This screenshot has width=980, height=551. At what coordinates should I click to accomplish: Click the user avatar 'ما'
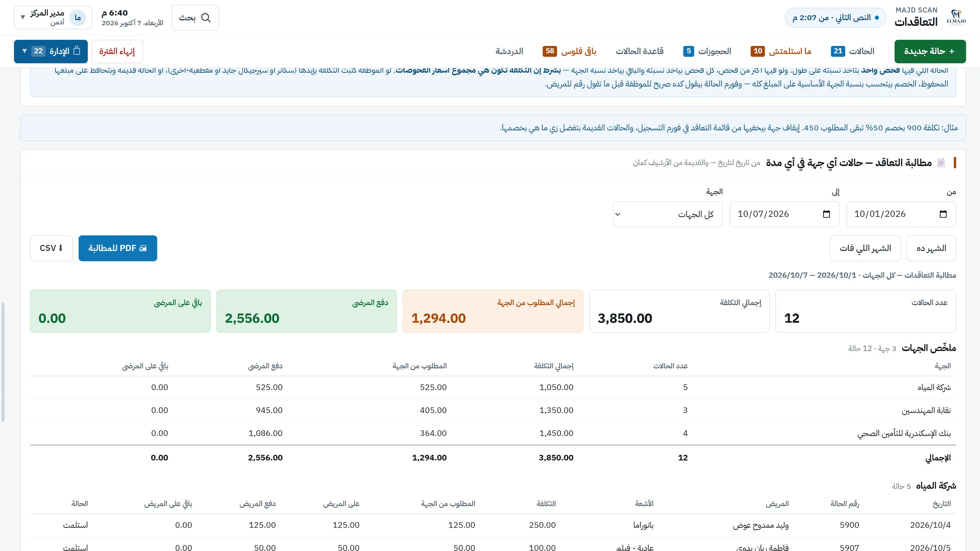click(78, 18)
